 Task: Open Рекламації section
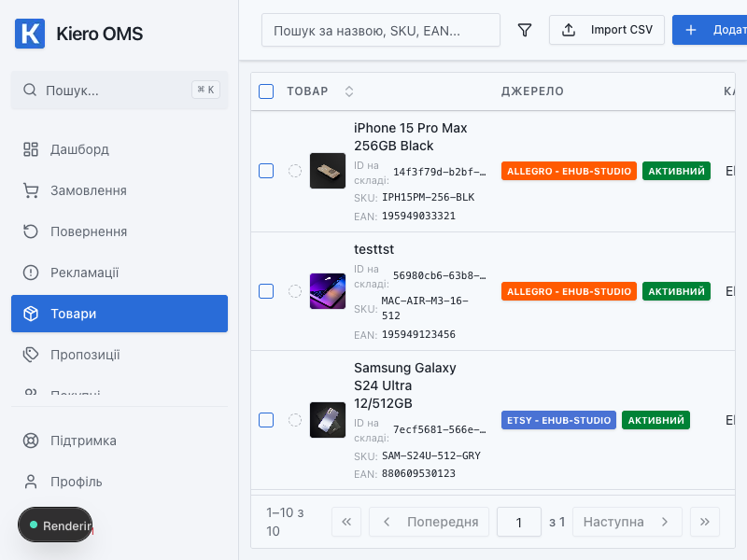click(120, 273)
